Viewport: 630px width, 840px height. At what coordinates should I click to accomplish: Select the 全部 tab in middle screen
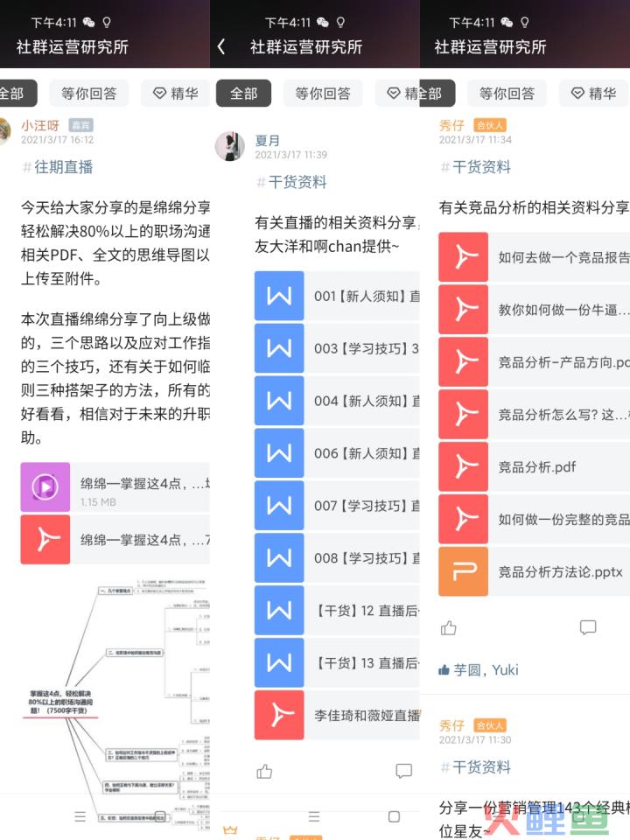pos(244,94)
